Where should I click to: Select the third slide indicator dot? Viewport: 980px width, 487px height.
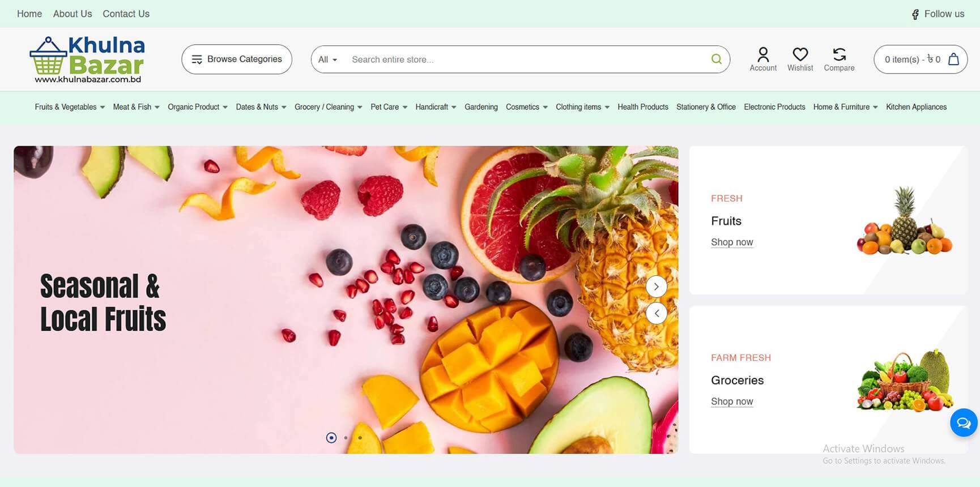coord(360,438)
